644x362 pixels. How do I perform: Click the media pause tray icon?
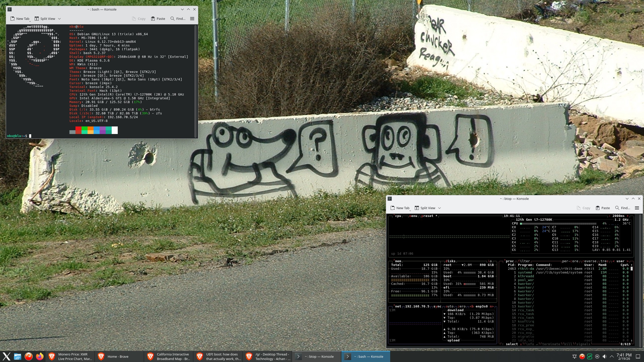click(x=597, y=356)
